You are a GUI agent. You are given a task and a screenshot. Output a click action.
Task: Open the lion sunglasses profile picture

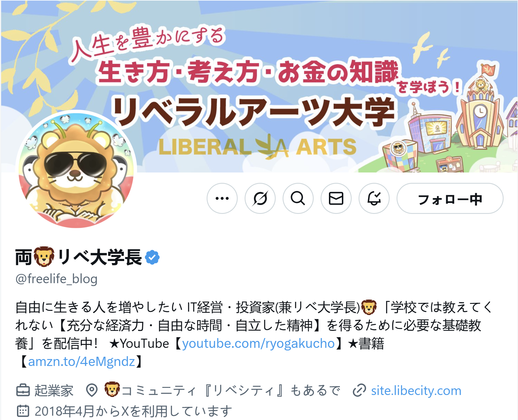click(76, 170)
